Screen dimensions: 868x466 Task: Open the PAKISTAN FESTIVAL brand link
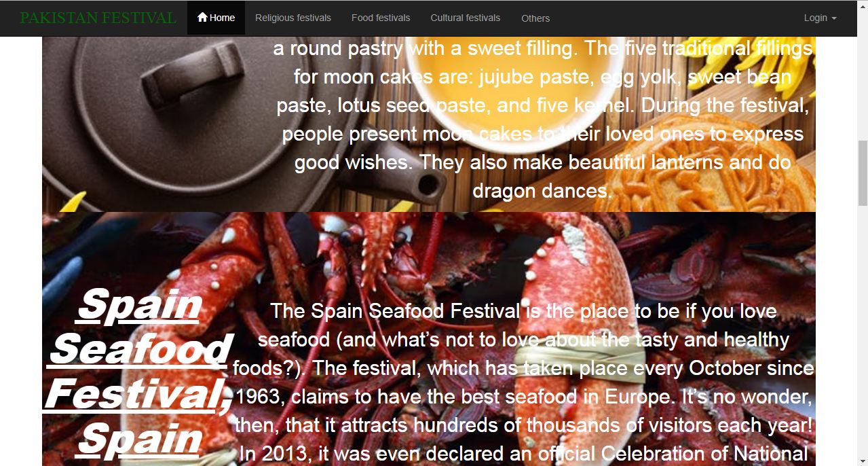(98, 18)
